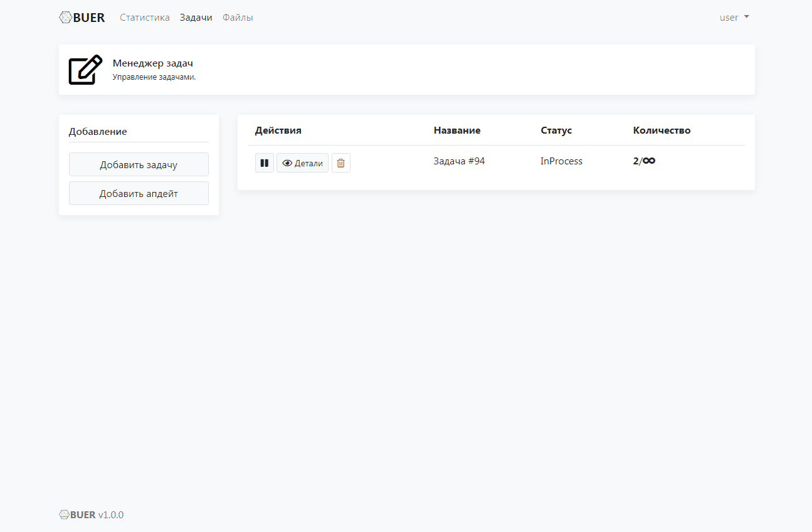Screen dimensions: 812x532
Task: Click the task manager edit-note icon
Action: pyautogui.click(x=85, y=70)
